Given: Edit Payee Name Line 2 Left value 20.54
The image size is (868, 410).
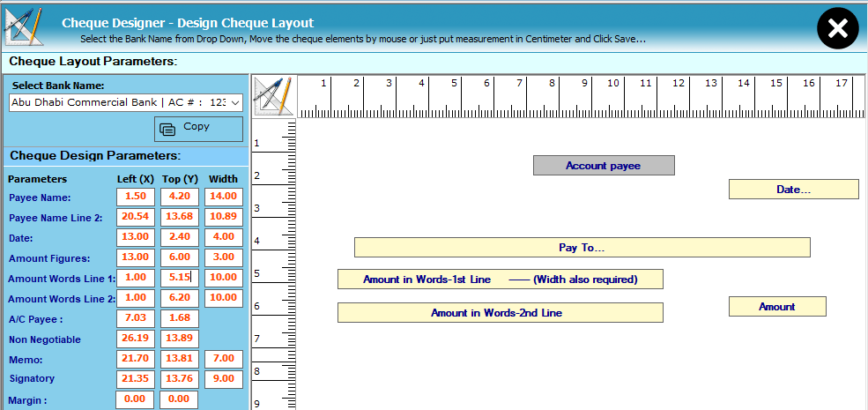Looking at the screenshot, I should [136, 217].
